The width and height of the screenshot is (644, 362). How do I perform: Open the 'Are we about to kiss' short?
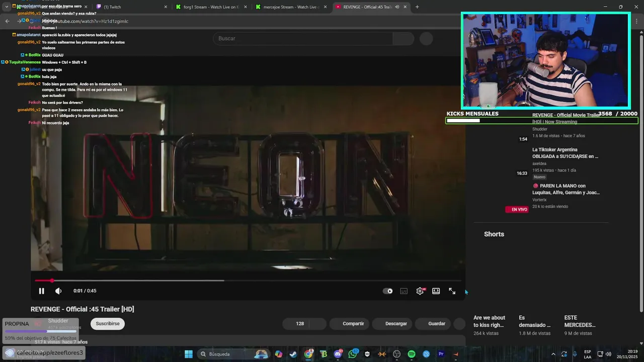489,321
